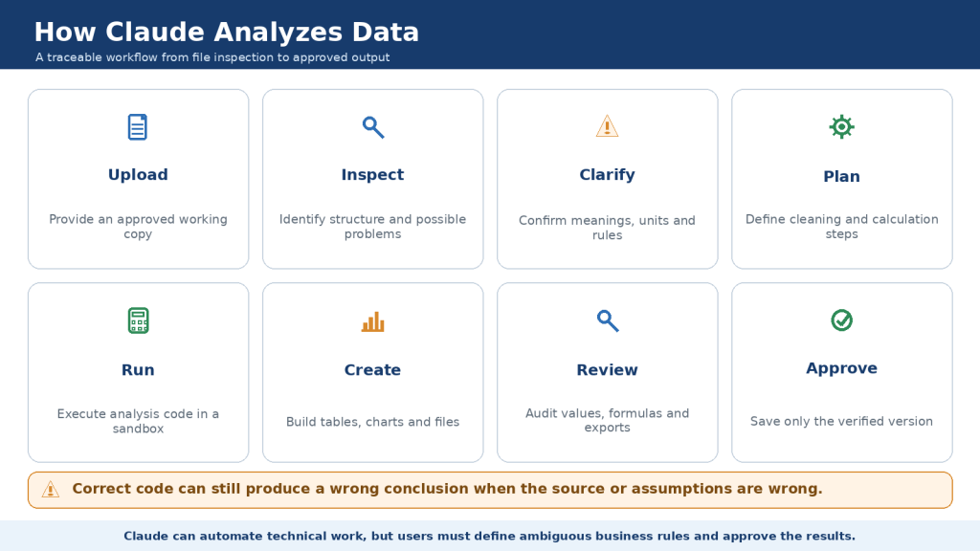Click the orange 'Correct code' warning banner text
The width and height of the screenshot is (980, 551).
pos(447,489)
